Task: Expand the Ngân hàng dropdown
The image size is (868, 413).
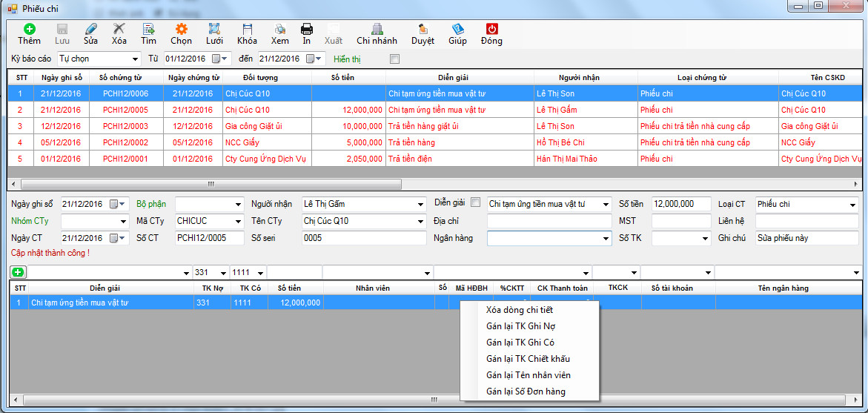Action: pos(606,239)
